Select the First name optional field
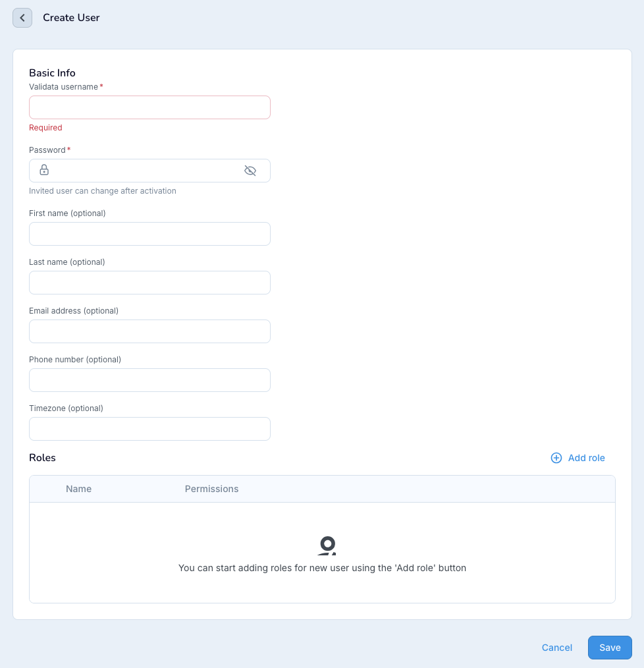The width and height of the screenshot is (644, 668). (x=149, y=234)
